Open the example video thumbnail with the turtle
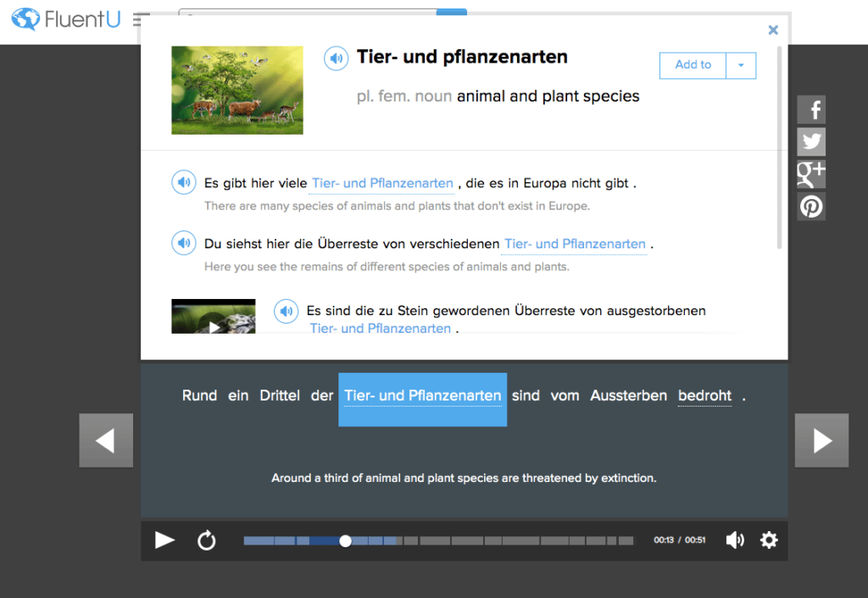 [214, 317]
